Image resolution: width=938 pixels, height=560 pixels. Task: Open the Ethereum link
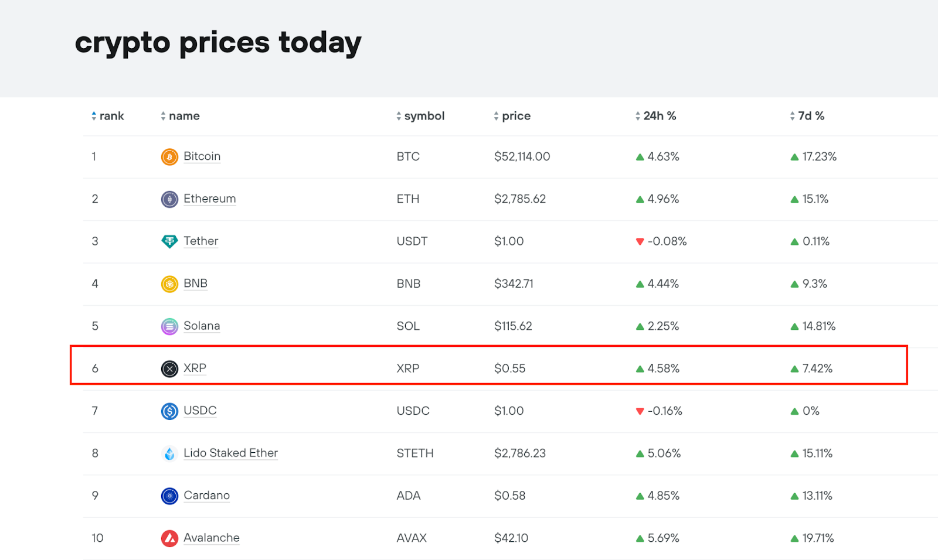click(209, 199)
